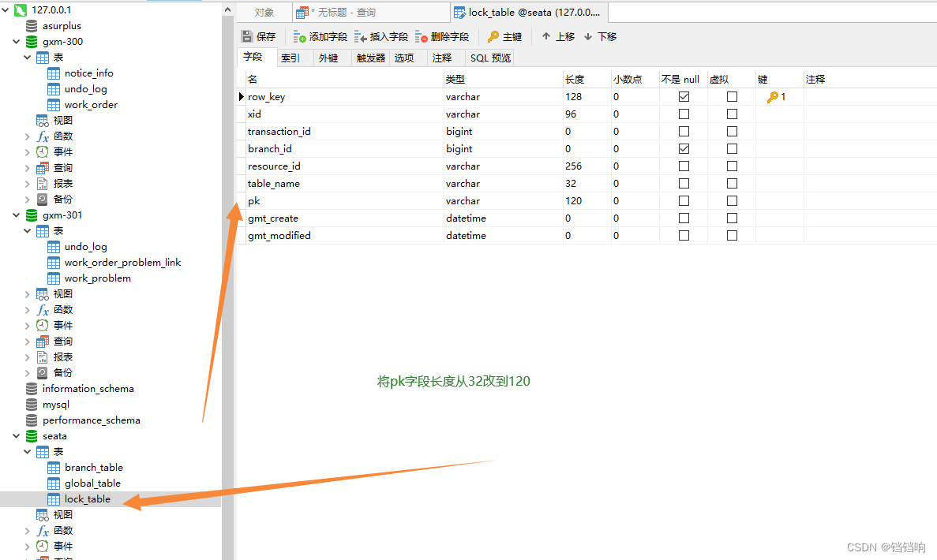Screen dimensions: 937x560
Task: Click the varchar type cell of table_name
Action: tap(503, 183)
